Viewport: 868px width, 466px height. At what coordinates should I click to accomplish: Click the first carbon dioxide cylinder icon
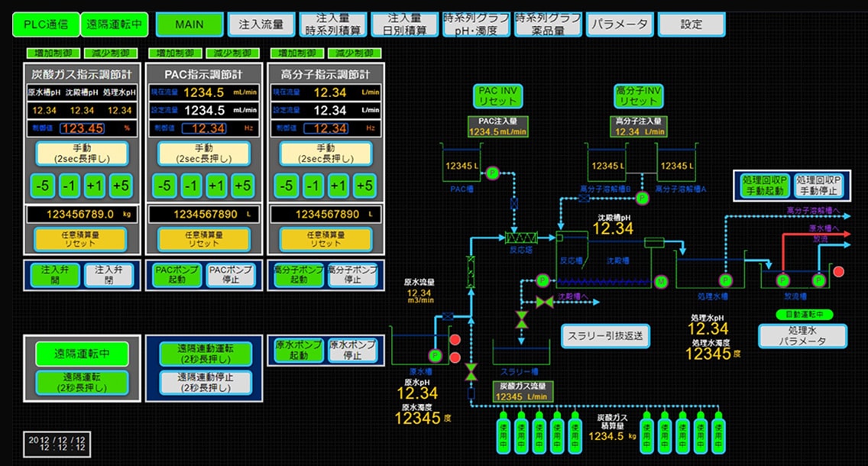(504, 432)
